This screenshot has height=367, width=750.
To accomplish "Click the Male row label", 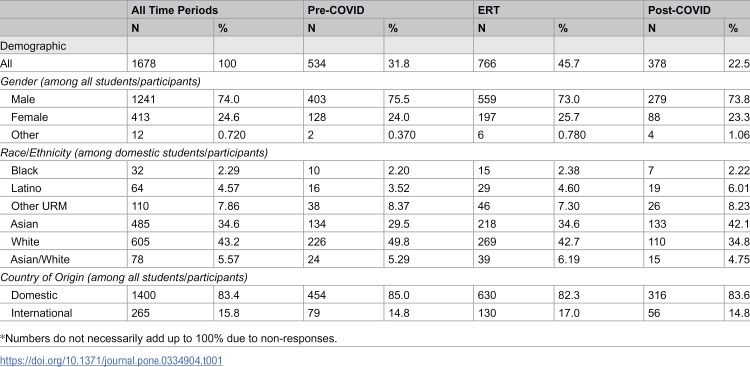I will click(x=23, y=100).
